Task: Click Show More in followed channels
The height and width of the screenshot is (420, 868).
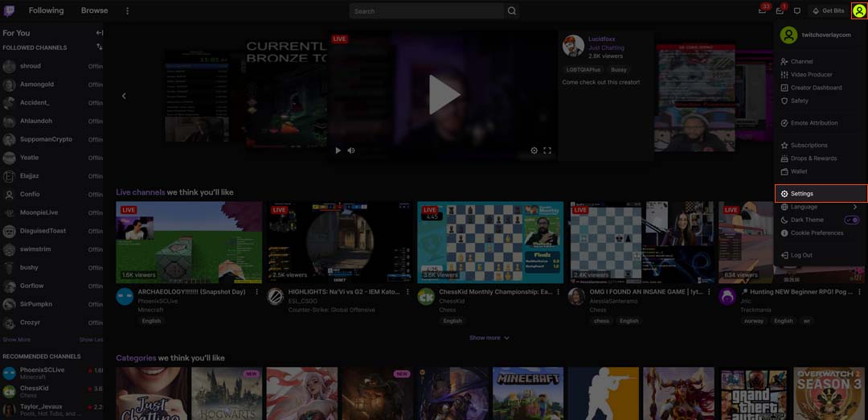Action: tap(17, 339)
